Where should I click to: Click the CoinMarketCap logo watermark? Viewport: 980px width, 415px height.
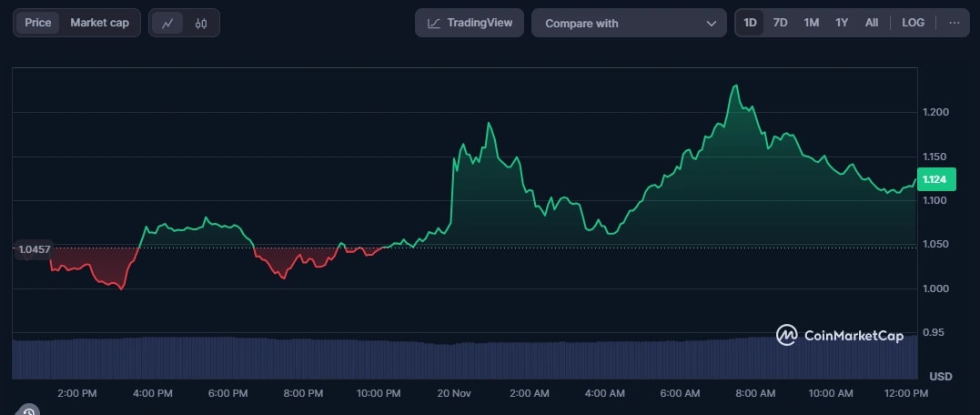tap(840, 336)
